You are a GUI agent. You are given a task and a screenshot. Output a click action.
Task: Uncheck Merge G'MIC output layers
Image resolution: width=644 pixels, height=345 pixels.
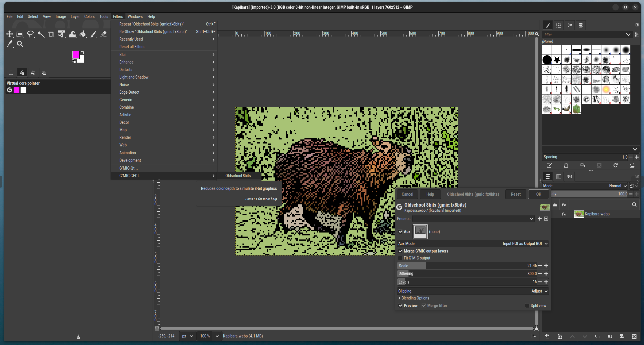pos(400,251)
